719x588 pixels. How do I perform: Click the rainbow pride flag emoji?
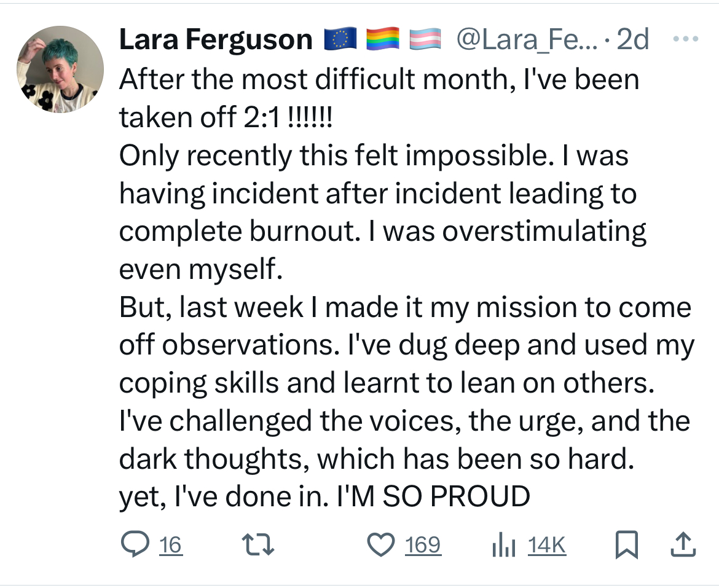click(x=383, y=39)
